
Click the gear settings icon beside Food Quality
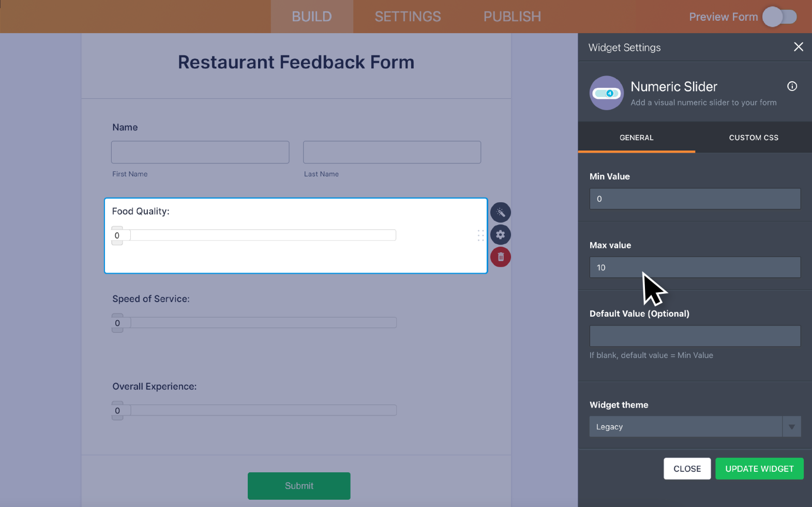pyautogui.click(x=500, y=235)
